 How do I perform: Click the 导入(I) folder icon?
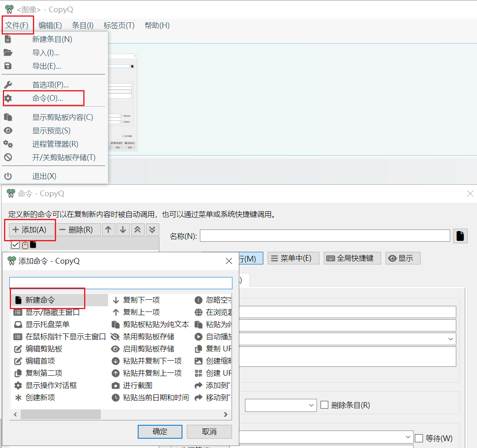click(8, 53)
